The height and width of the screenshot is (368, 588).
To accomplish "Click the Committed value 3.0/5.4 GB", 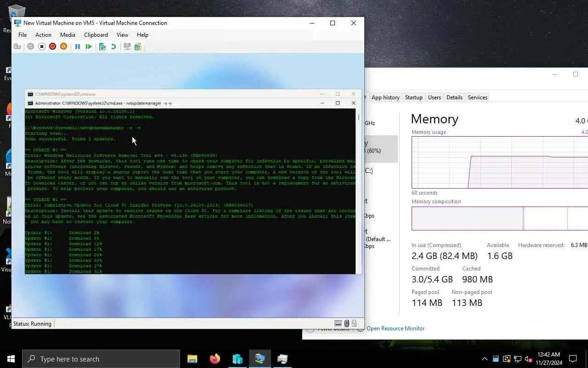I will (x=432, y=279).
